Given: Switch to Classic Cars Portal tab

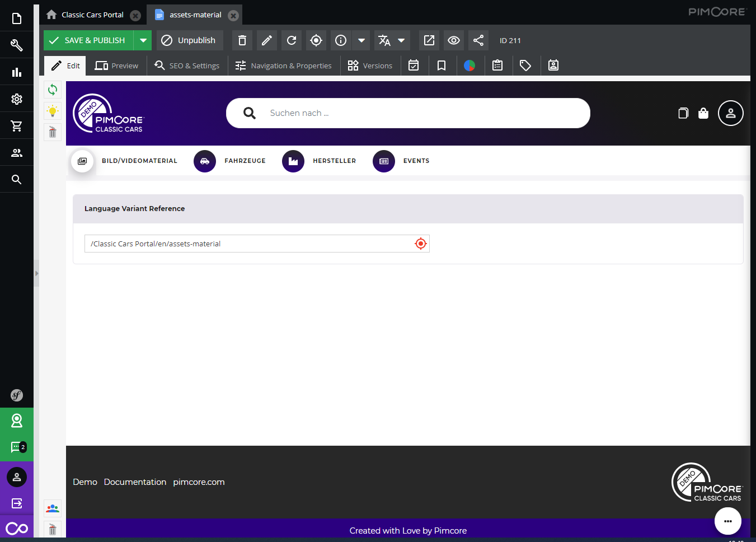Looking at the screenshot, I should 92,15.
